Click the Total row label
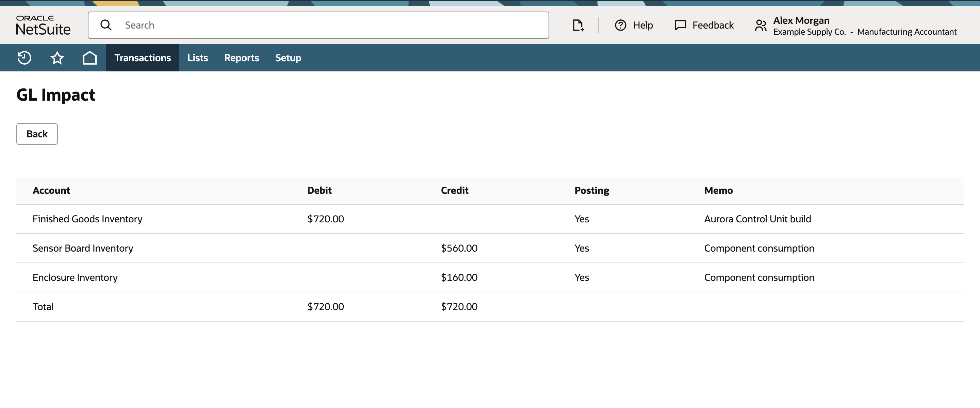980x408 pixels. tap(43, 307)
